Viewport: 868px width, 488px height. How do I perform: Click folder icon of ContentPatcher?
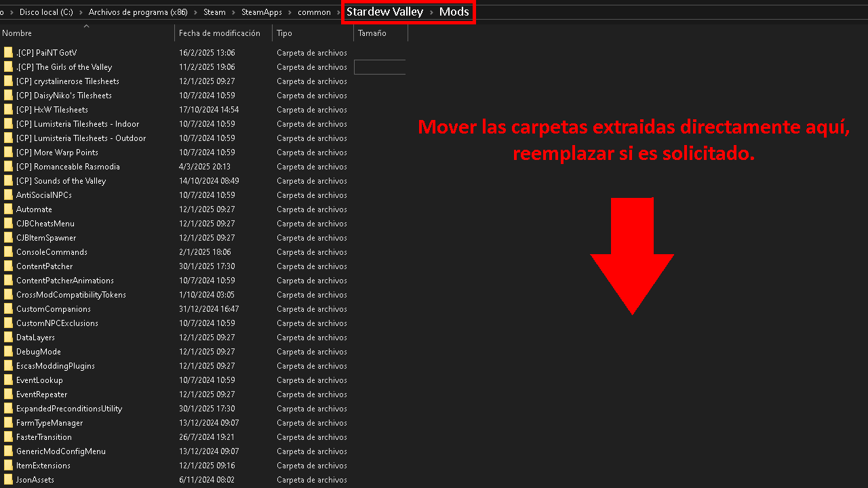pos(8,266)
